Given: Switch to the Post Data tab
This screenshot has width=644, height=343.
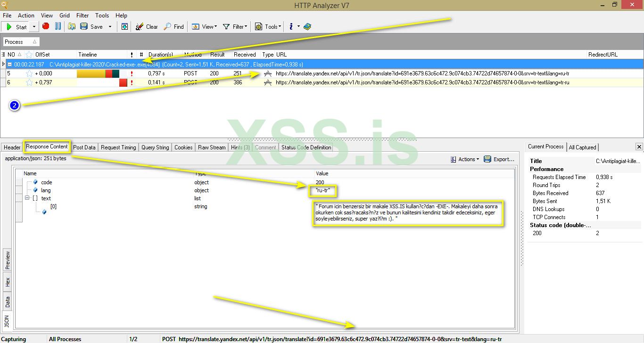Looking at the screenshot, I should coord(84,147).
